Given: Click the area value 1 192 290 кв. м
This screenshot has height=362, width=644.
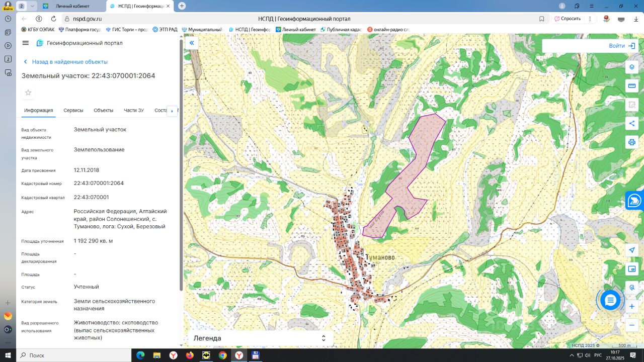Looking at the screenshot, I should (x=94, y=241).
